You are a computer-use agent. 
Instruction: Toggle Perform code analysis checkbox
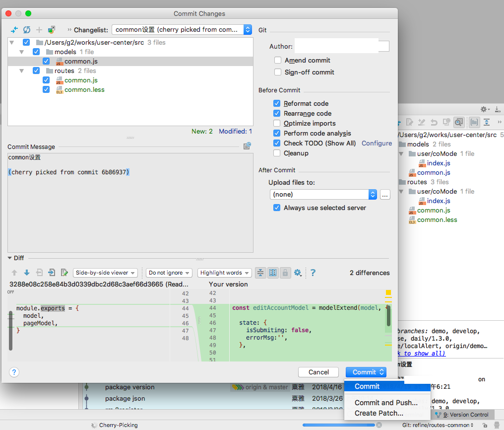click(x=277, y=133)
